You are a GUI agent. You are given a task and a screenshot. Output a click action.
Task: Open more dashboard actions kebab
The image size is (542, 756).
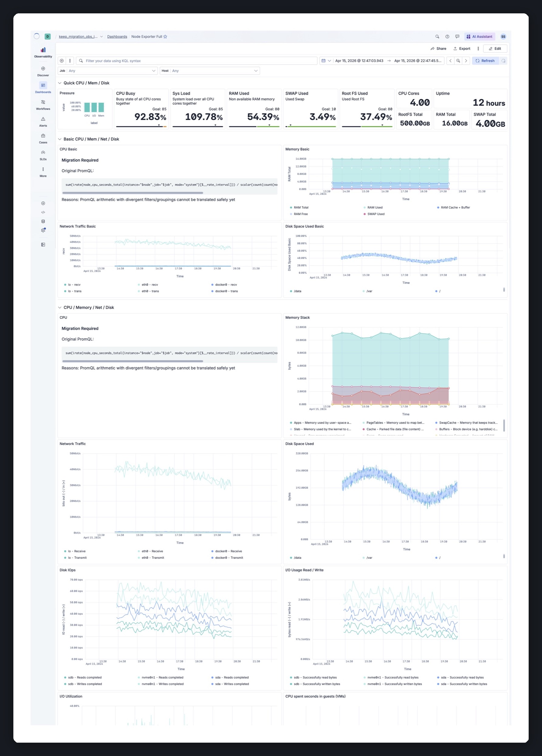(x=478, y=49)
